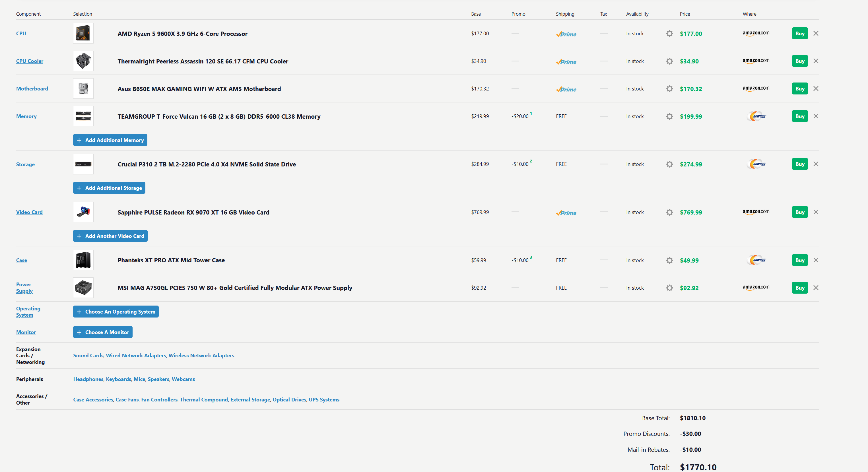Click Add Another Video Card button
868x472 pixels.
110,236
